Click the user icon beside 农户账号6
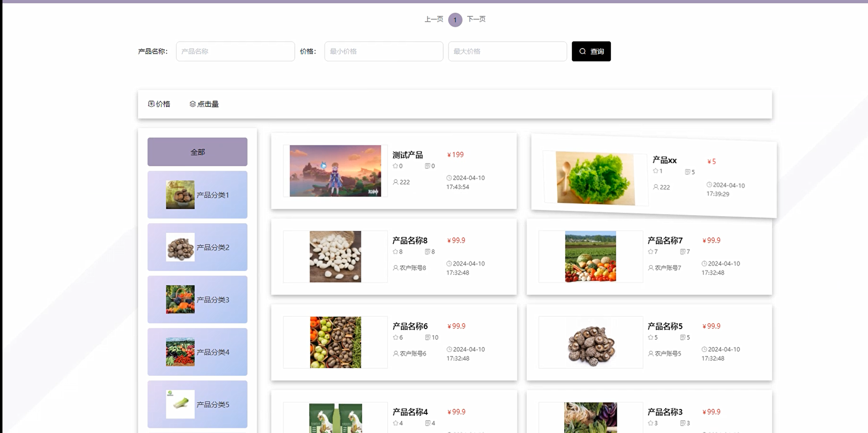 (395, 353)
